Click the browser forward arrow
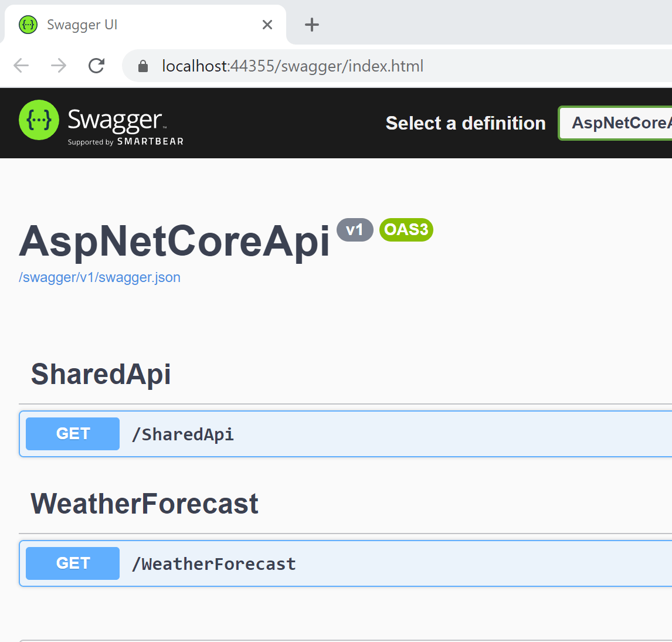The height and width of the screenshot is (642, 672). click(59, 66)
